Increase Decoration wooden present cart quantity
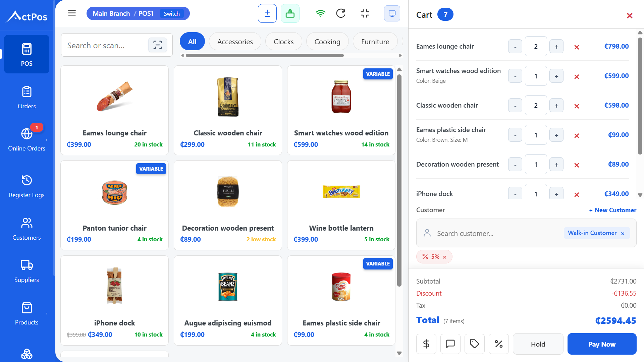 tap(556, 165)
